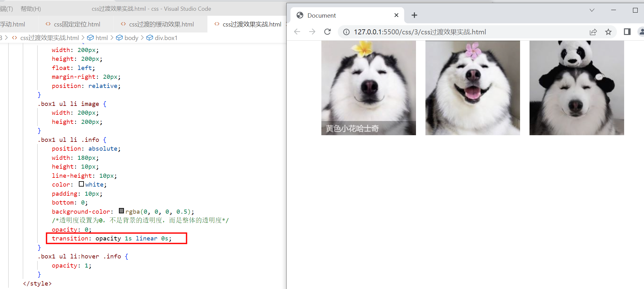Click the browser address bar URL
This screenshot has width=644, height=289.
click(x=419, y=32)
